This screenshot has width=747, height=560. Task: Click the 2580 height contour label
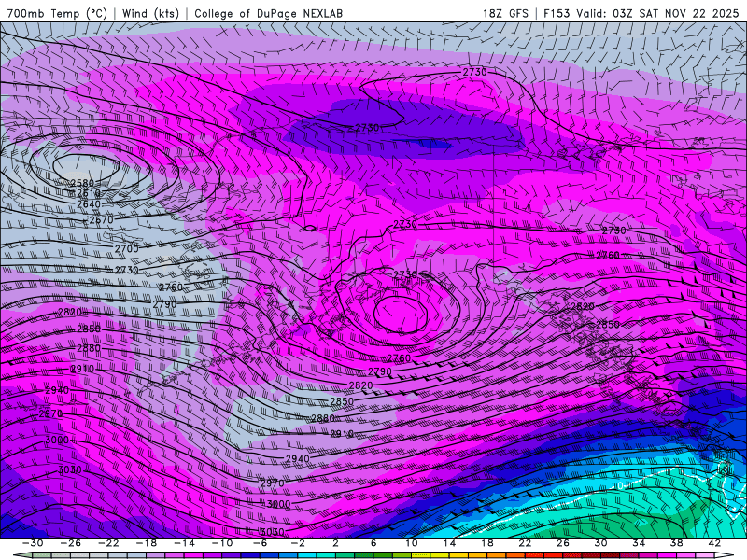(82, 183)
